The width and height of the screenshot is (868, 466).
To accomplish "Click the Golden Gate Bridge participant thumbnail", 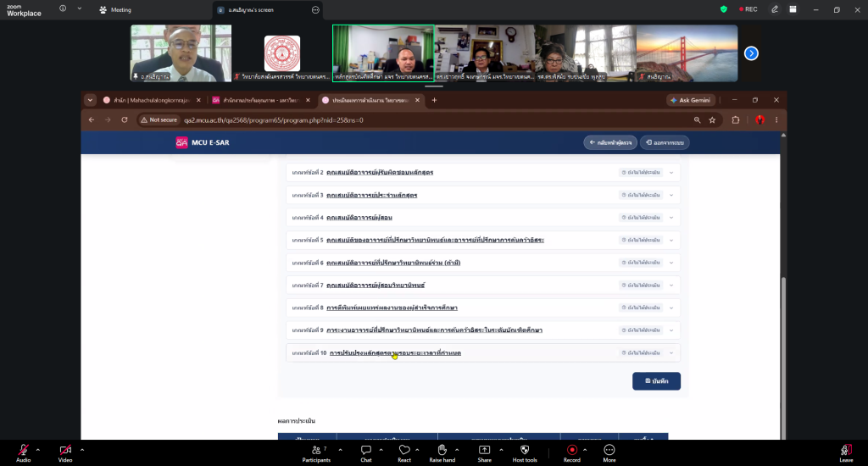I will tap(687, 53).
